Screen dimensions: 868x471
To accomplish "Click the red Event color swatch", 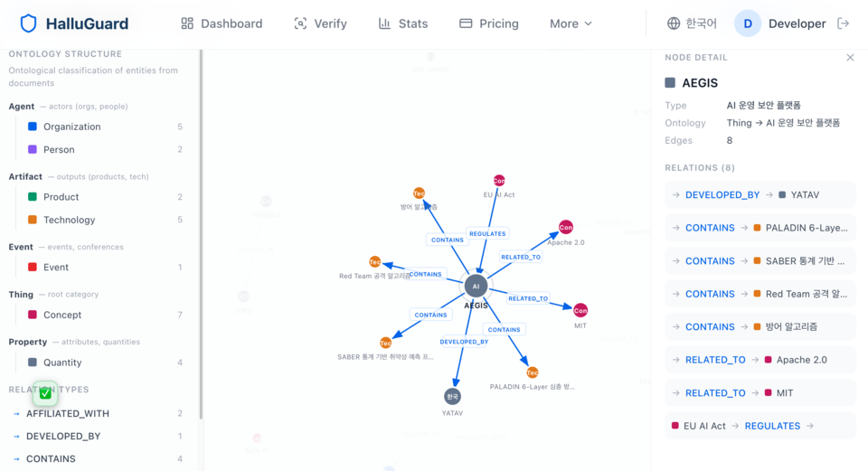I will click(33, 268).
